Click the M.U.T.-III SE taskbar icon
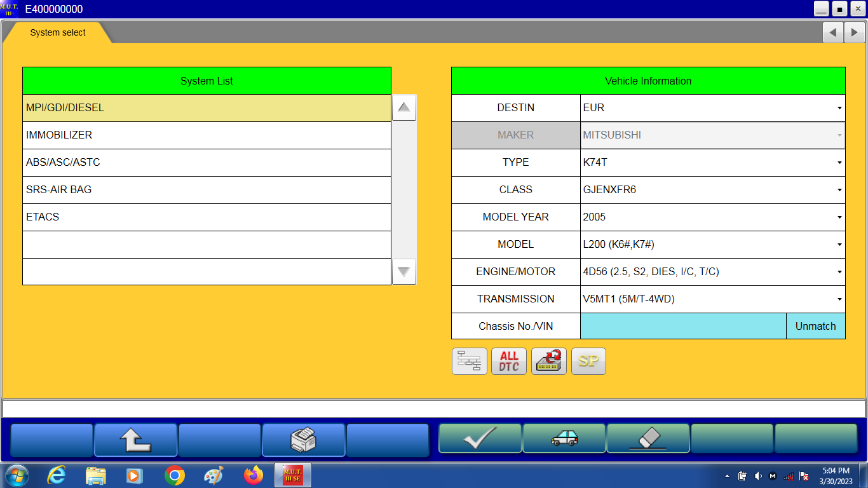868x488 pixels. (x=293, y=475)
